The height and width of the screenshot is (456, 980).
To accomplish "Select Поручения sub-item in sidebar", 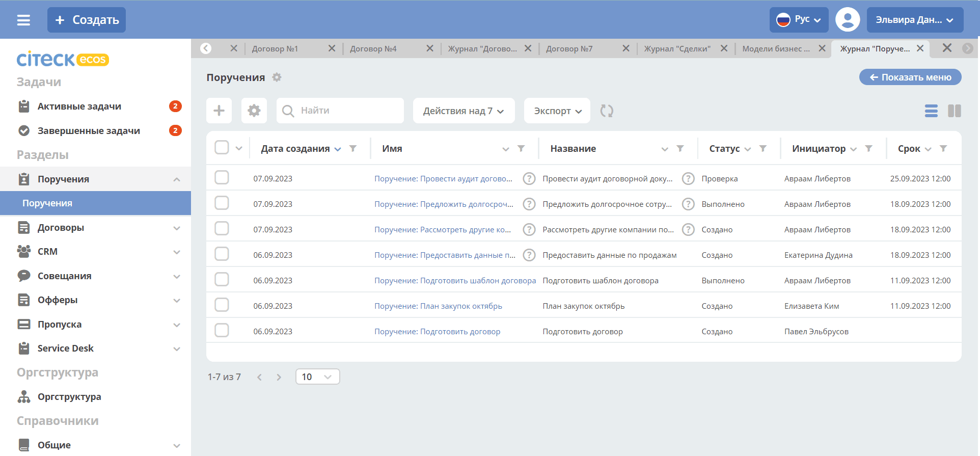I will tap(95, 203).
